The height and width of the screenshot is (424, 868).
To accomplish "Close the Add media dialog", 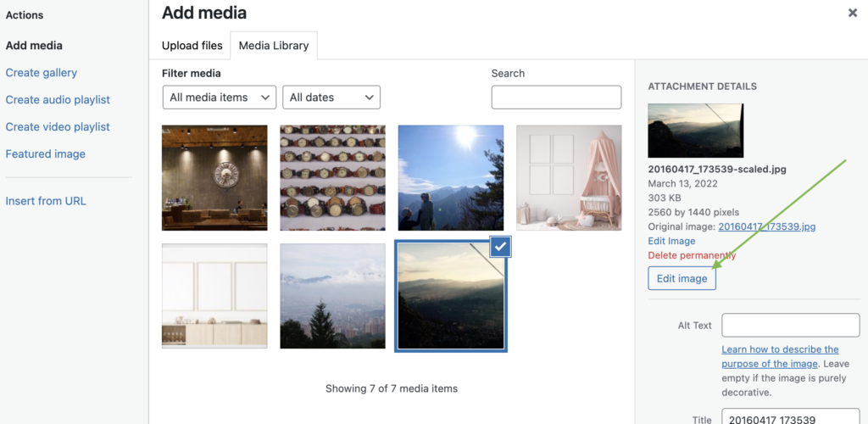I will (x=853, y=14).
